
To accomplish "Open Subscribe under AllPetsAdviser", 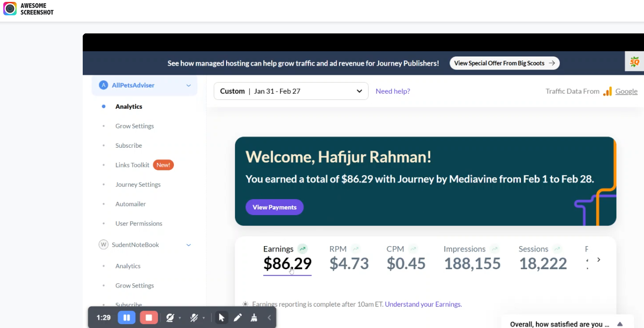I will 128,145.
